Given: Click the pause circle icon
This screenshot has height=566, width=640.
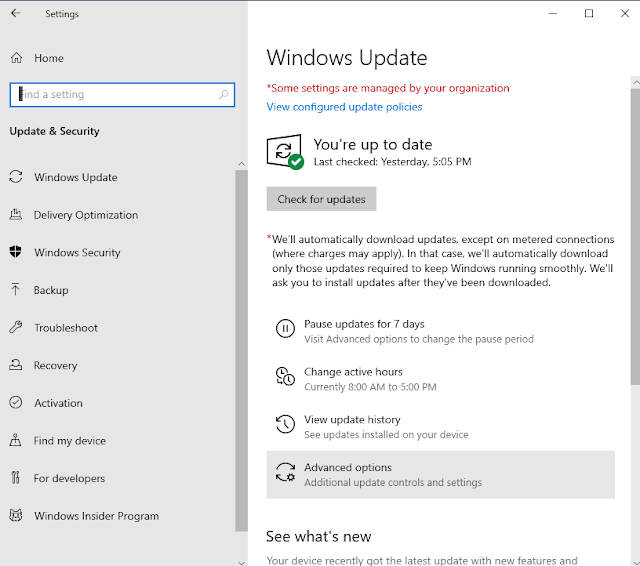Looking at the screenshot, I should click(285, 329).
